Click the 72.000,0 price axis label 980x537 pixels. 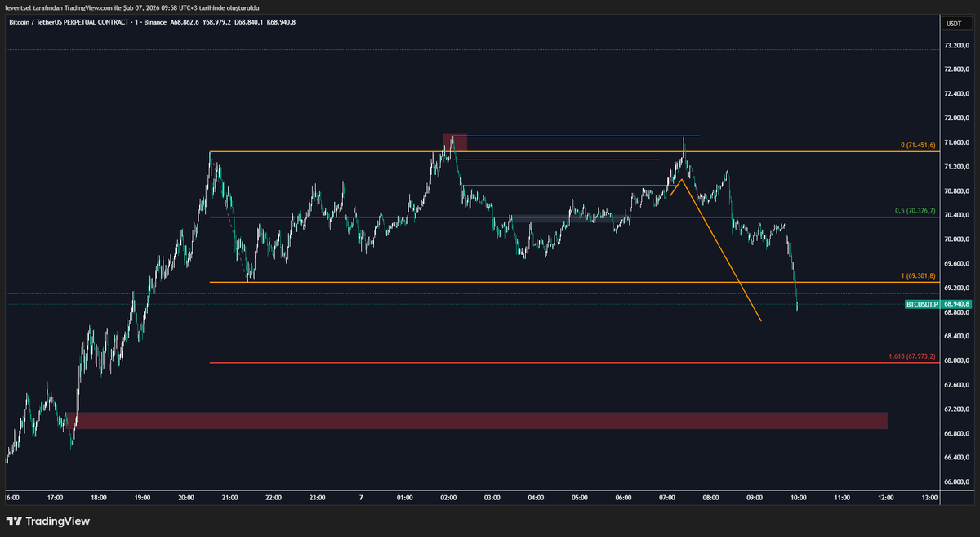(955, 119)
